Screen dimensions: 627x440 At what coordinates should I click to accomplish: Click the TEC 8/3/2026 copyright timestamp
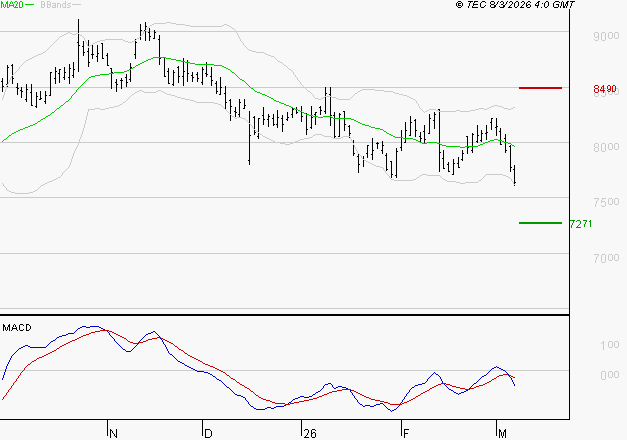pos(515,5)
